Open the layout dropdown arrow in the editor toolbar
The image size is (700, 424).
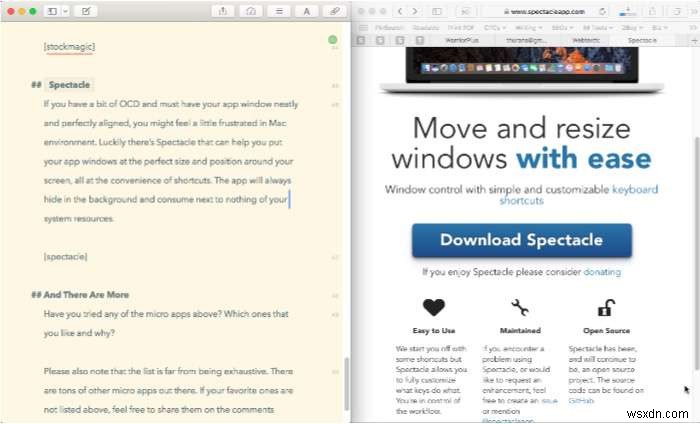(x=65, y=11)
